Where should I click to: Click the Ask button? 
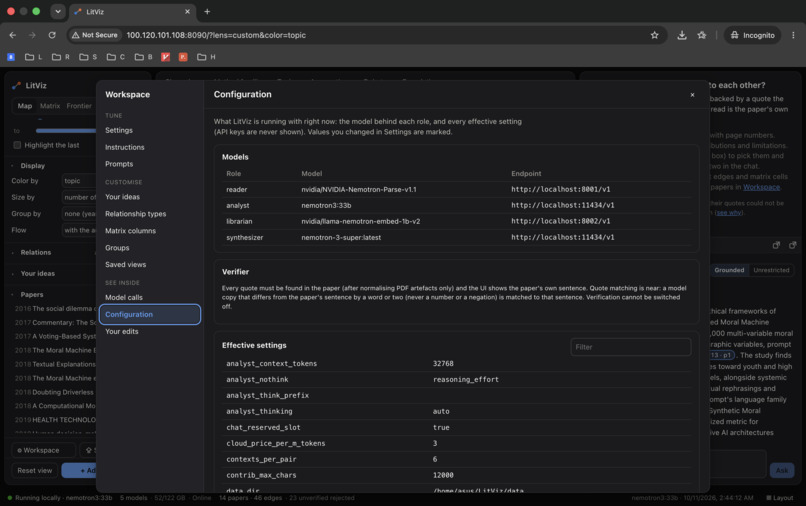click(x=782, y=471)
